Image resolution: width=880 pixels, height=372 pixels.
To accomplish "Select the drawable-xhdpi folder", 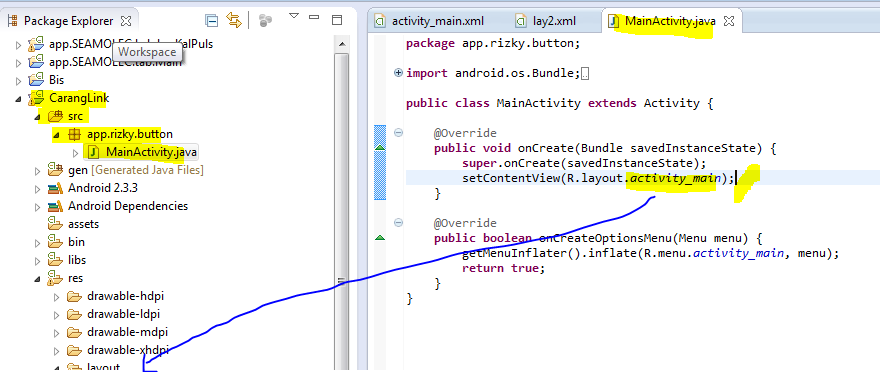I will pyautogui.click(x=127, y=350).
